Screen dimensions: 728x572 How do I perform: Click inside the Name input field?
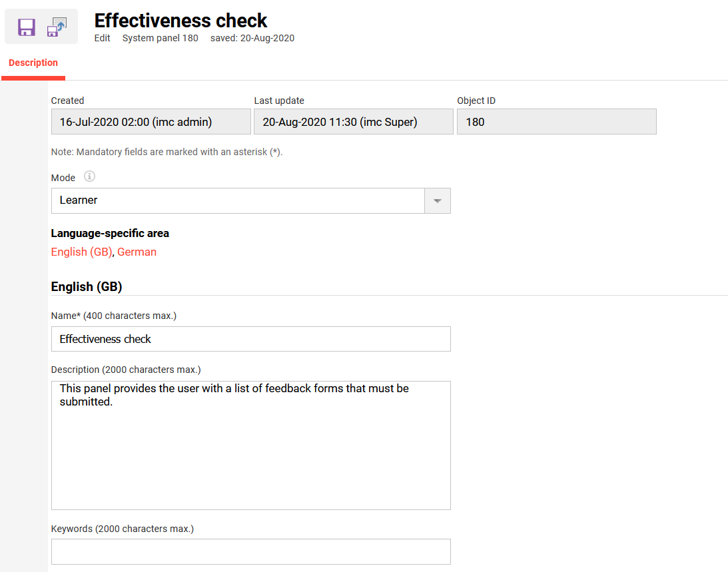pos(250,339)
